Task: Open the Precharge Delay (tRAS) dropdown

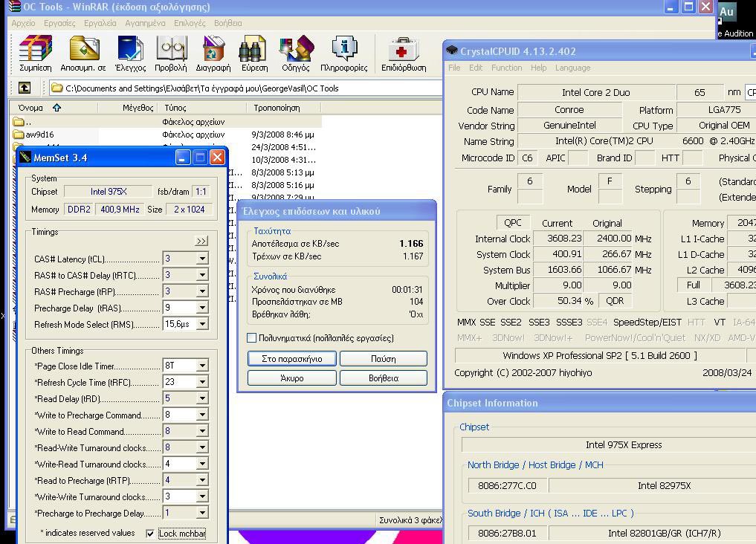Action: pos(202,308)
